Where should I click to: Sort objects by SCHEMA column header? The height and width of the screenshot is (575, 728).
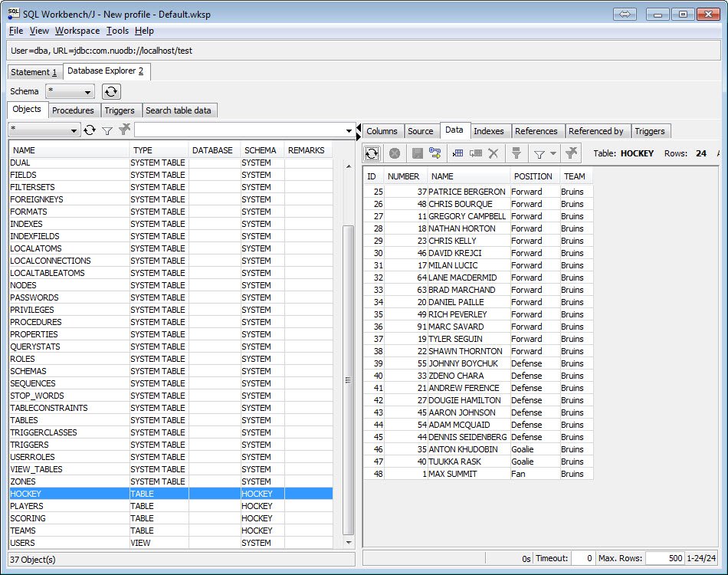pyautogui.click(x=261, y=150)
